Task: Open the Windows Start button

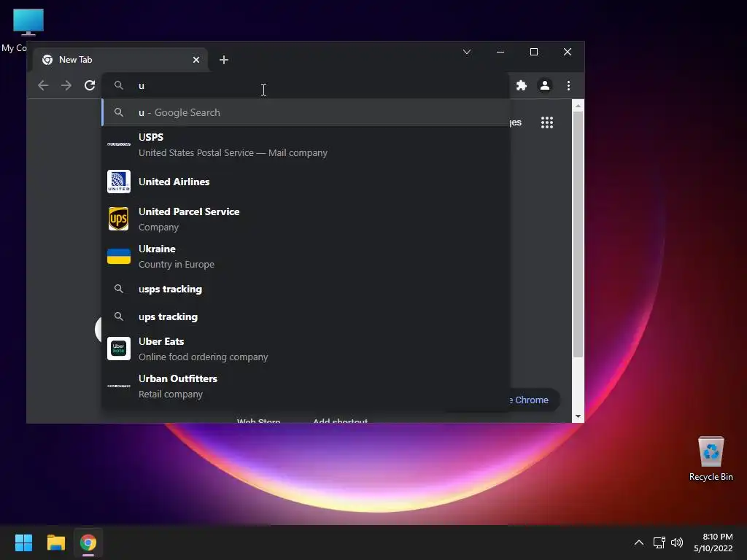Action: tap(23, 542)
